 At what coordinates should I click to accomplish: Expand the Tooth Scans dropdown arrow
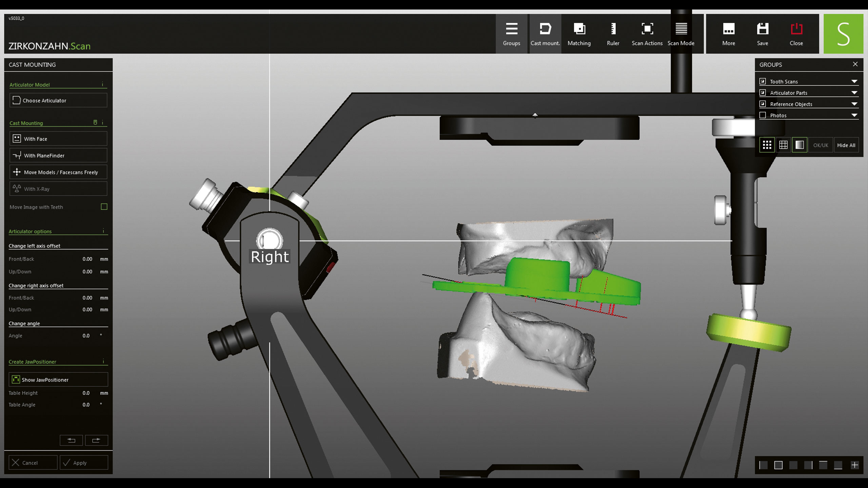854,81
